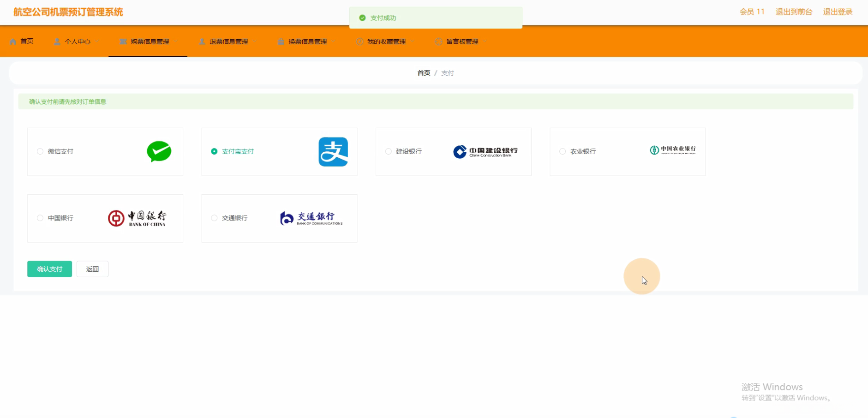Click the 支付成功 message text
The height and width of the screenshot is (418, 868).
pos(383,18)
